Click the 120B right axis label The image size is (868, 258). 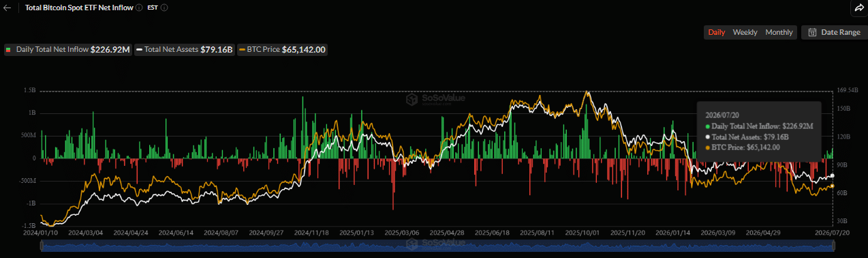point(844,137)
